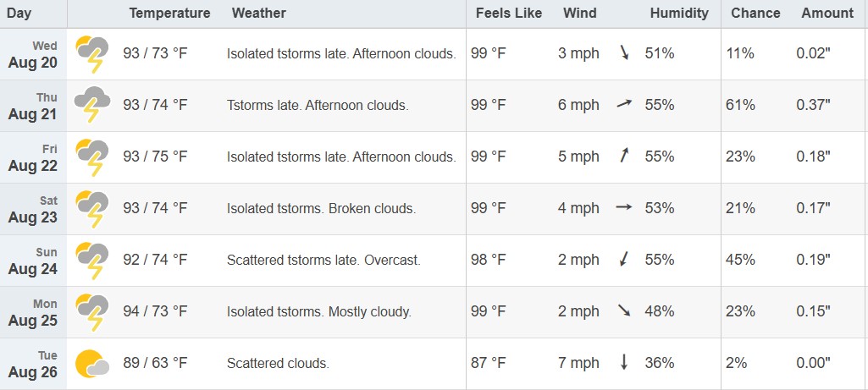
Task: Click the 0.37" amount for Aug 21
Action: click(813, 105)
